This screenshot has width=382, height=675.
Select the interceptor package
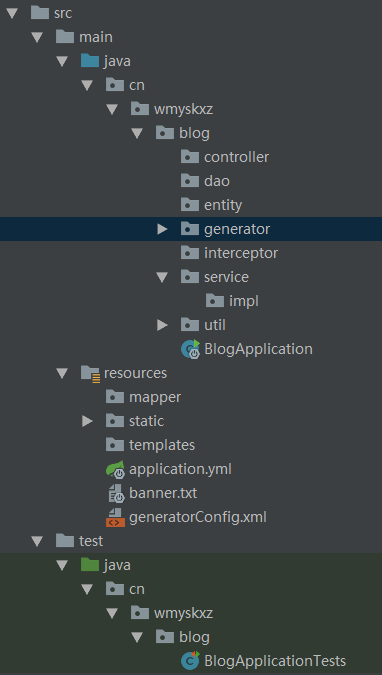point(229,253)
